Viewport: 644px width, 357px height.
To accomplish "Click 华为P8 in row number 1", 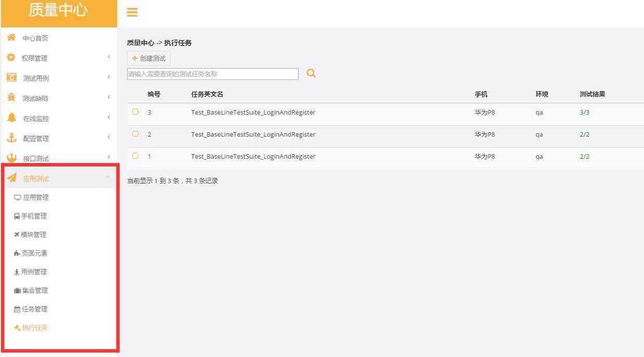I will pos(485,156).
